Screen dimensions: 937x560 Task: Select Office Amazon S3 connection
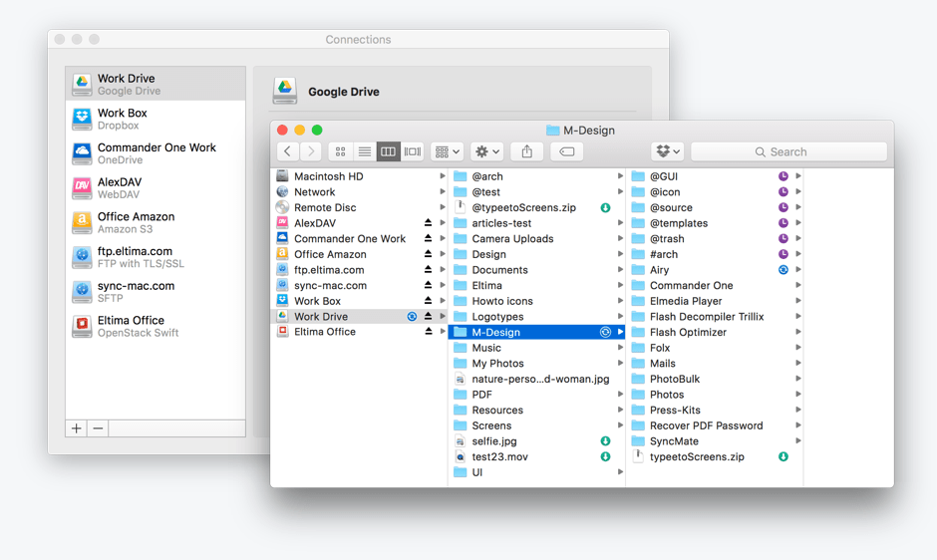coord(156,222)
